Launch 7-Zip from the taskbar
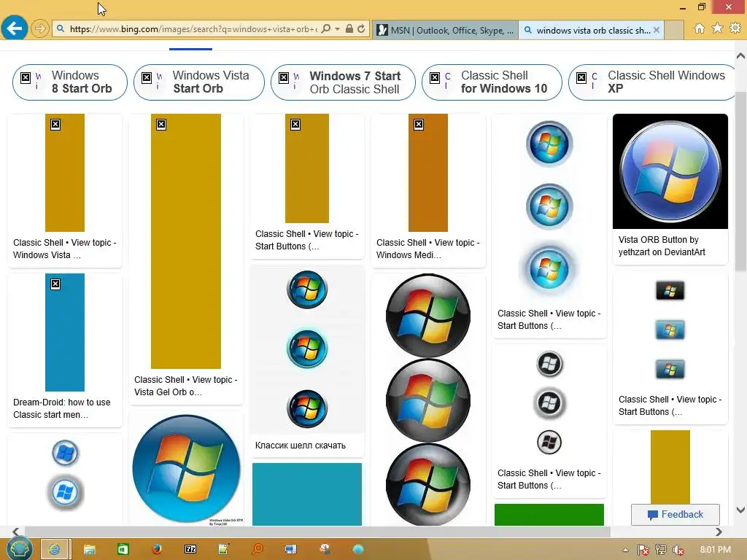This screenshot has width=747, height=560. click(190, 550)
